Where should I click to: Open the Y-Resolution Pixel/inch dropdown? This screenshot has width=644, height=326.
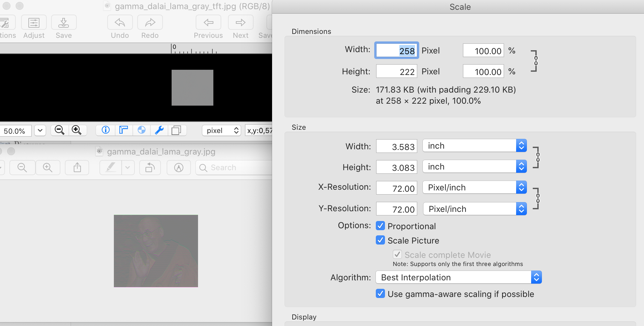tap(475, 209)
